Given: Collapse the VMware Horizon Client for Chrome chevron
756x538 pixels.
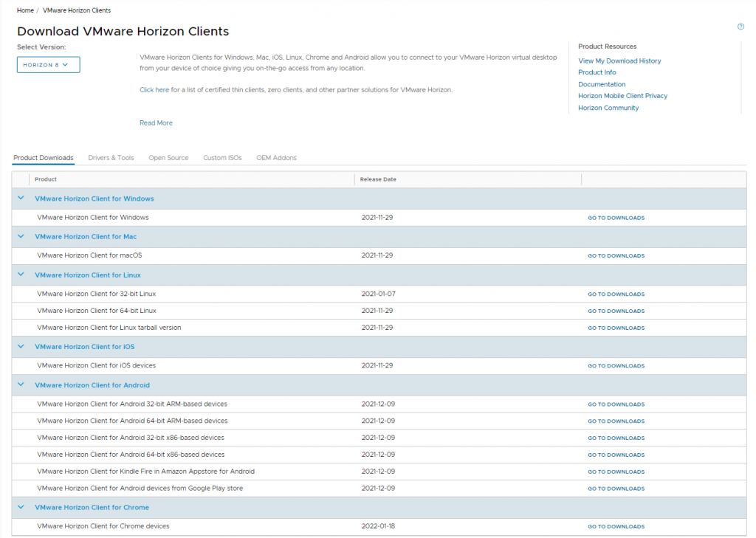Looking at the screenshot, I should pyautogui.click(x=21, y=507).
